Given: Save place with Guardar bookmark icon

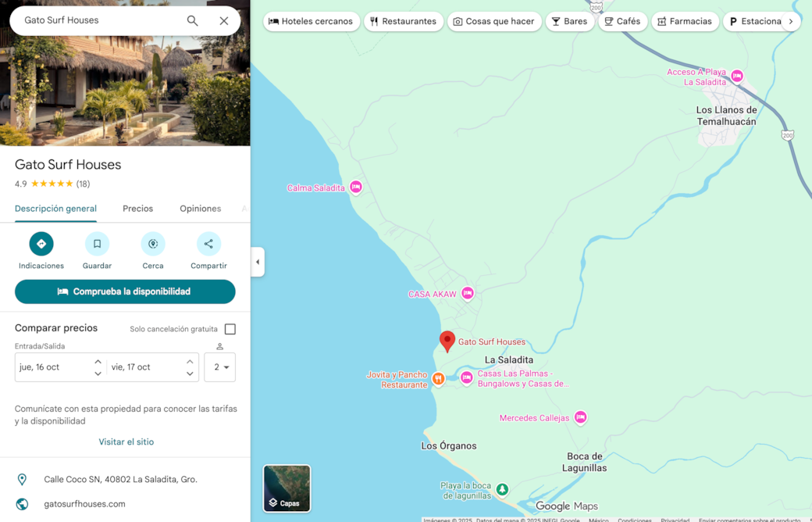Looking at the screenshot, I should [x=97, y=244].
